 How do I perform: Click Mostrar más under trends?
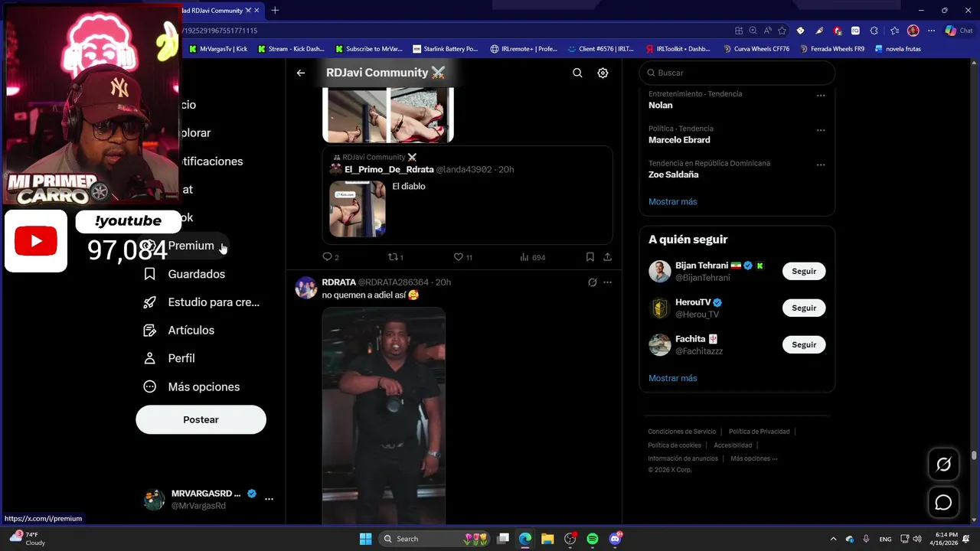(x=673, y=201)
